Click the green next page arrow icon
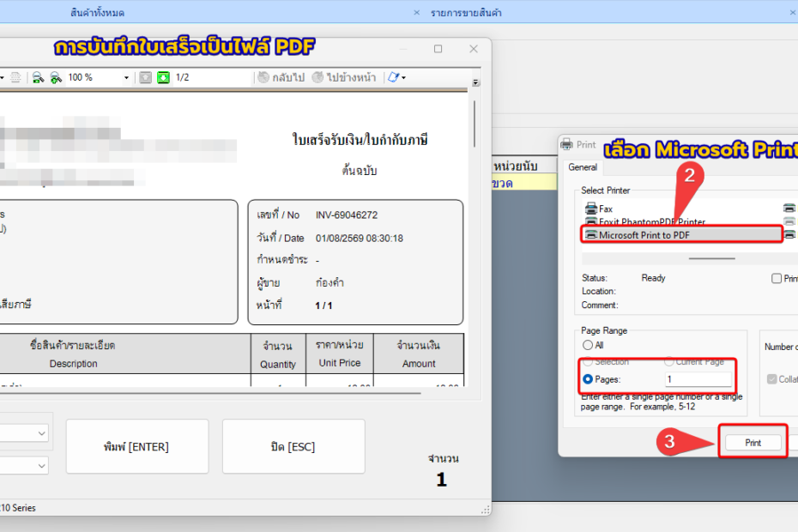The width and height of the screenshot is (798, 532). pos(163,77)
